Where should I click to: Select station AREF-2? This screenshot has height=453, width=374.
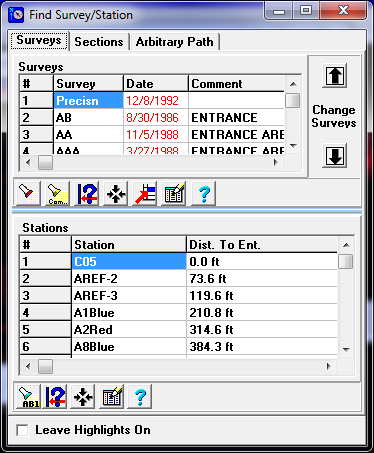(129, 278)
